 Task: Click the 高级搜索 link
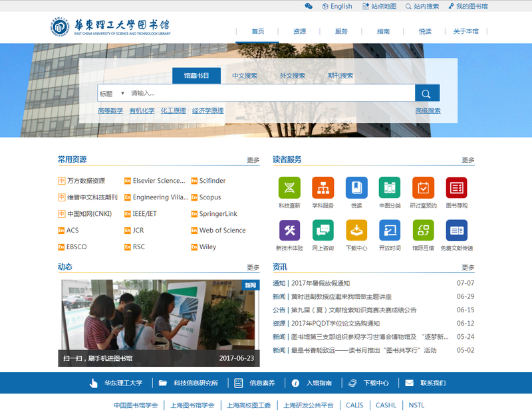coord(428,111)
